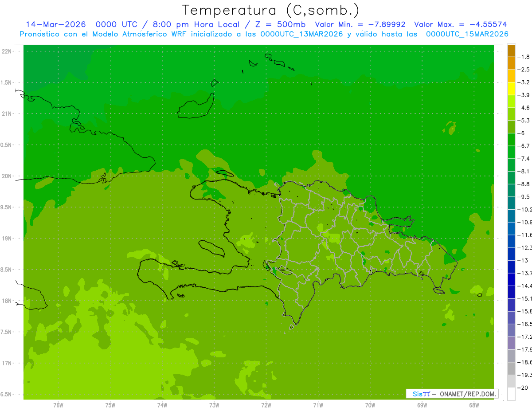Click the '72W' longitude label
The image size is (532, 411).
coord(266,405)
